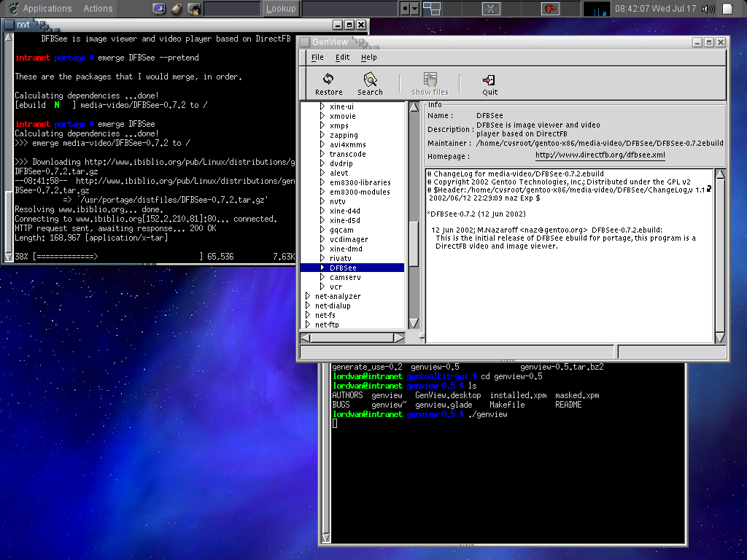Expand the net-ftp category arrow
Viewport: 747px width, 560px height.
point(308,325)
